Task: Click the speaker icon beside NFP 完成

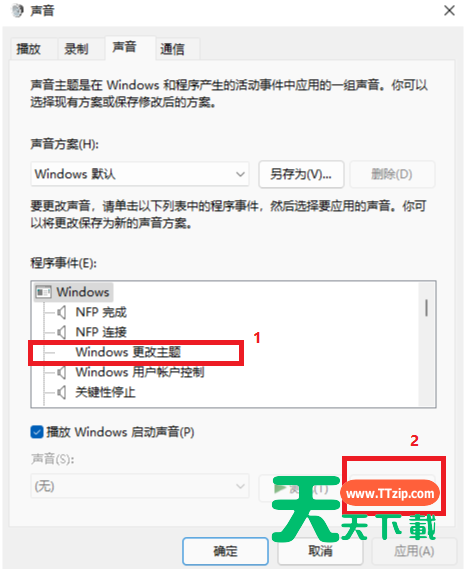Action: tap(62, 312)
